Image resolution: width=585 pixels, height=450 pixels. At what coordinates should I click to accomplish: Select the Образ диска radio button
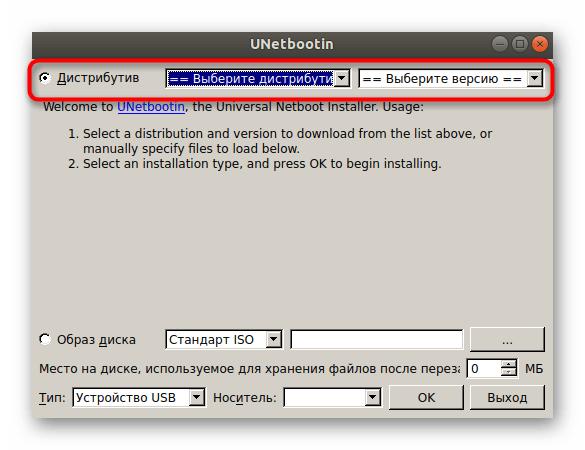pos(45,339)
